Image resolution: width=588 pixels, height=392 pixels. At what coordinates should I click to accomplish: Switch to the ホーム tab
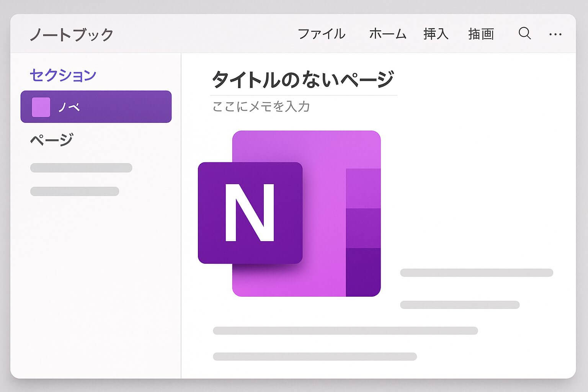[x=387, y=34]
